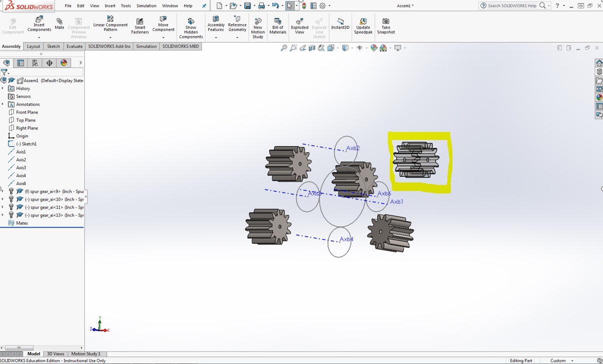Click the Insert Components tool
Viewport: 603px width, 364px height.
coord(39,24)
